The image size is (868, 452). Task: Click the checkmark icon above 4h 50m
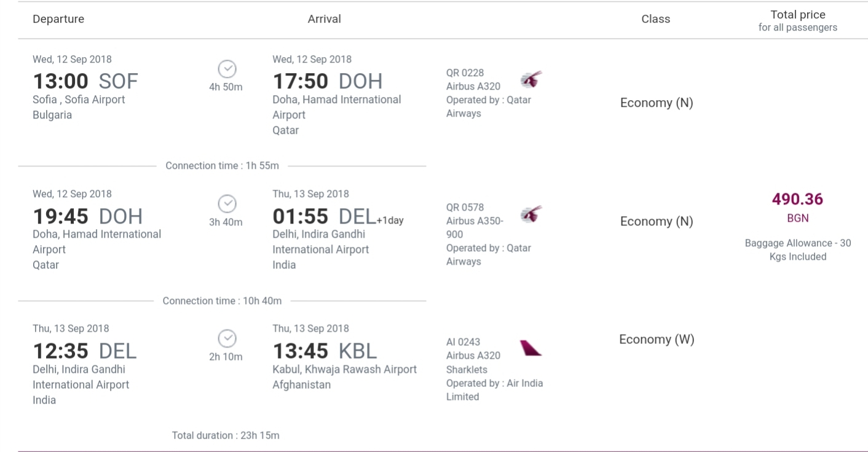click(227, 68)
